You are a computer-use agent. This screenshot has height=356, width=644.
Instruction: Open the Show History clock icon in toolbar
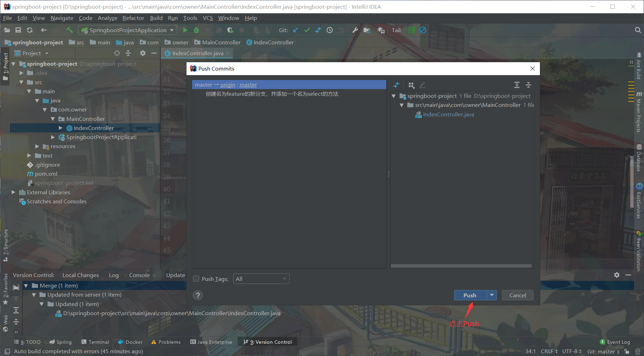tap(329, 30)
